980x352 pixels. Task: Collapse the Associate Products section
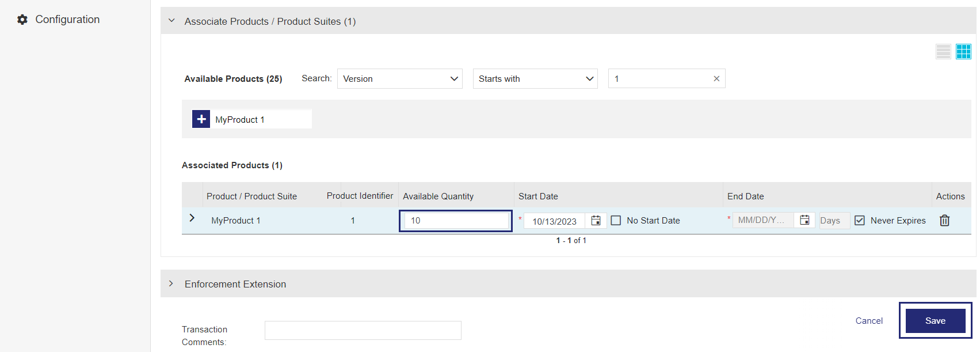[x=171, y=21]
